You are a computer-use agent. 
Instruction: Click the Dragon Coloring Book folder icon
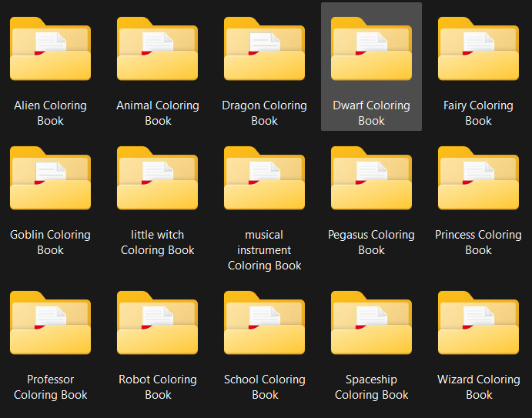pyautogui.click(x=264, y=48)
